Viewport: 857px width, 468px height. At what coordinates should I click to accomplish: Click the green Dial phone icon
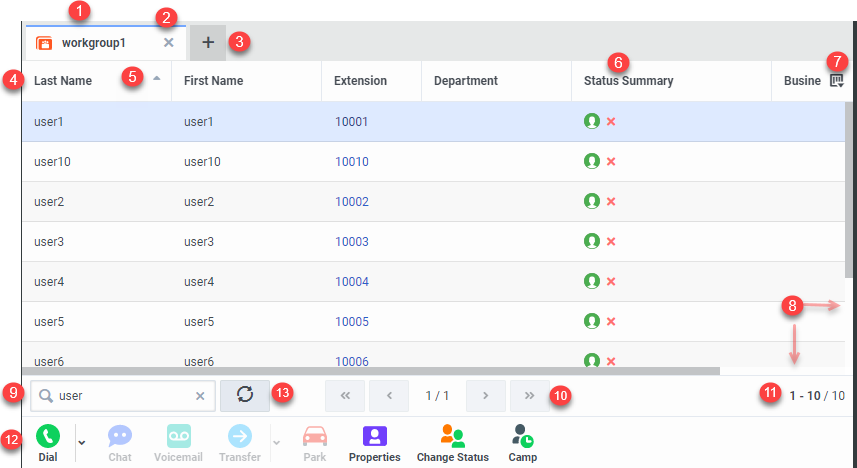tap(48, 436)
